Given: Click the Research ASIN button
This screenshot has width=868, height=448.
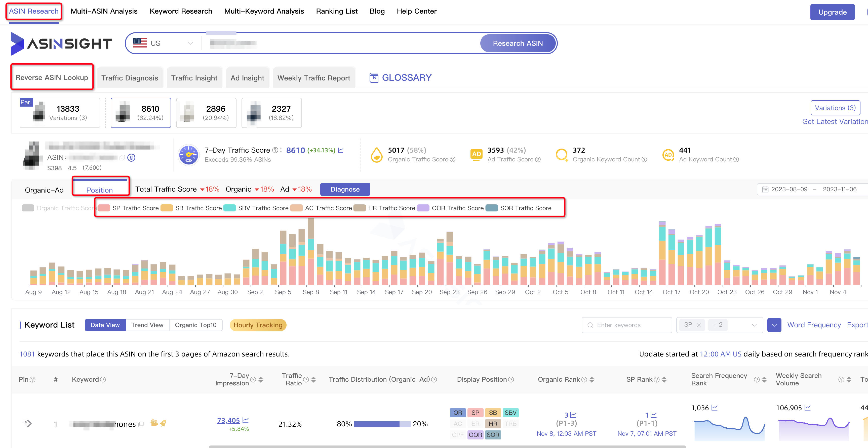Looking at the screenshot, I should click(518, 43).
